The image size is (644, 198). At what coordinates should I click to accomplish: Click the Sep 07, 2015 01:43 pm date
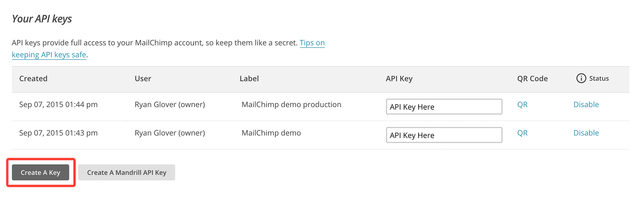tap(58, 133)
